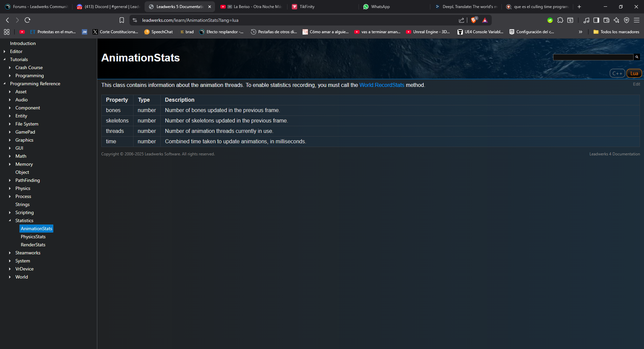644x349 pixels.
Task: Reload the page with the refresh icon
Action: pos(28,20)
